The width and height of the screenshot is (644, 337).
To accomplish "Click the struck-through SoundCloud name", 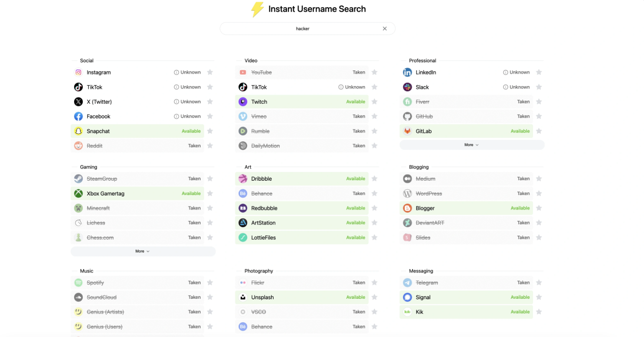I will pos(101,297).
